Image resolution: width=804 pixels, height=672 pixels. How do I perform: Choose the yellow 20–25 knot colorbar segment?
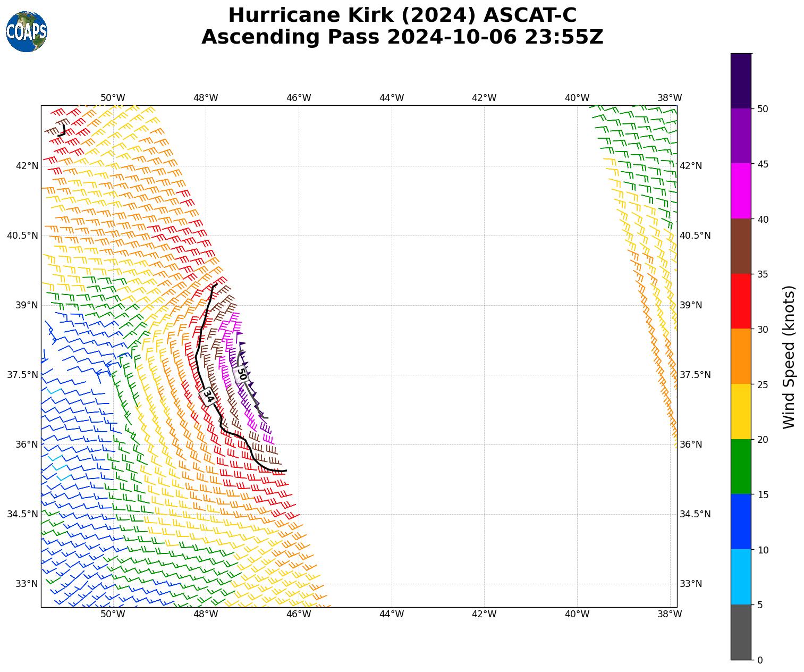741,411
